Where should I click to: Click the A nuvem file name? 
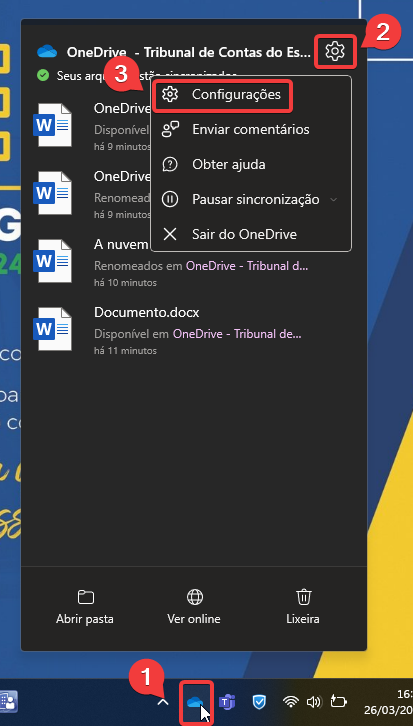click(121, 245)
